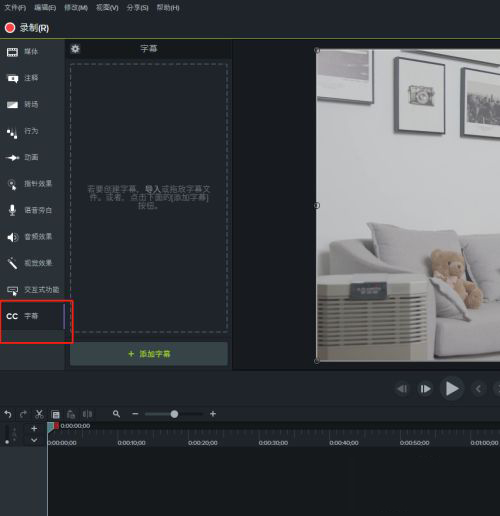Undo the last timeline action
The image size is (500, 516).
[x=8, y=414]
